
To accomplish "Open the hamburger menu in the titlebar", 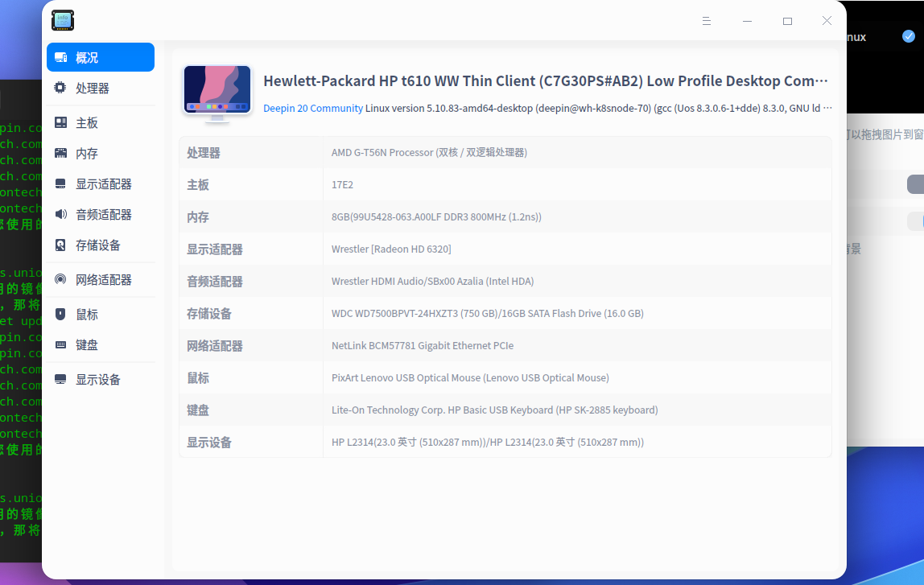I will click(707, 21).
